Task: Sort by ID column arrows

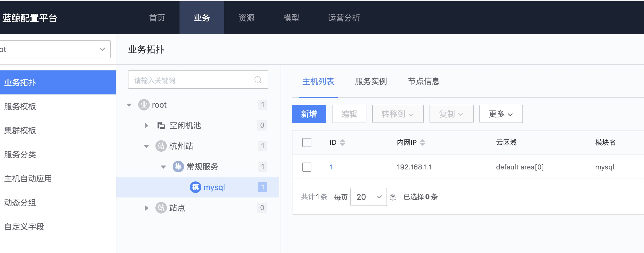Action: [x=342, y=143]
